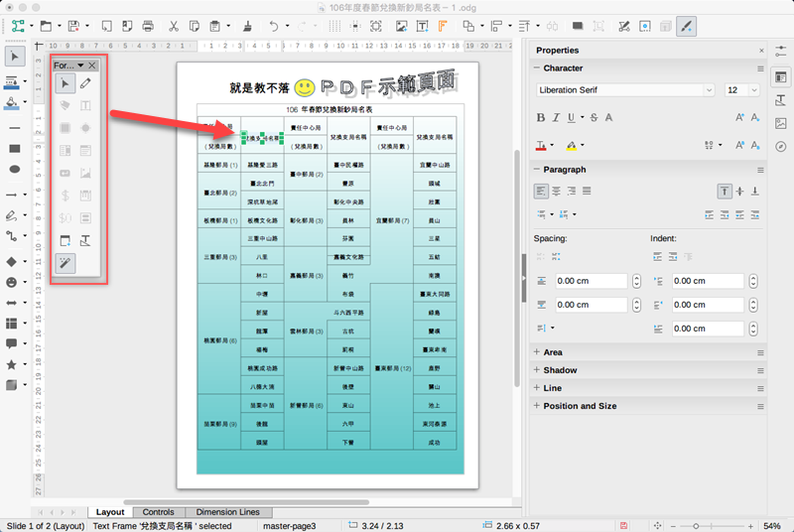Open the Gallery icon in the sidebar

(781, 123)
